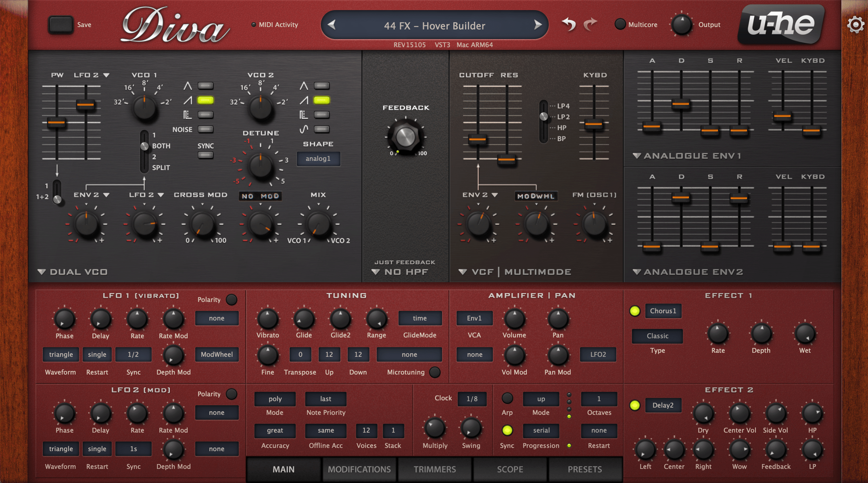This screenshot has width=868, height=483.
Task: Redo the last change
Action: point(590,25)
